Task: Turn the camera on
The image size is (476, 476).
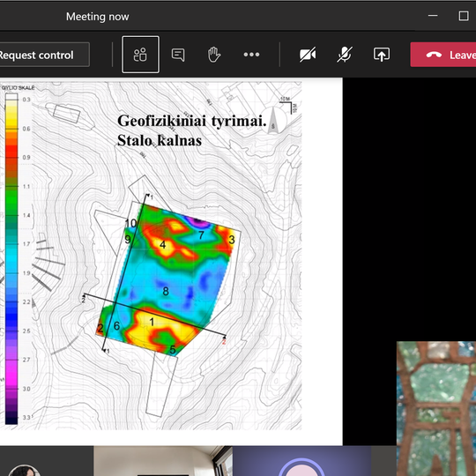Action: click(308, 55)
